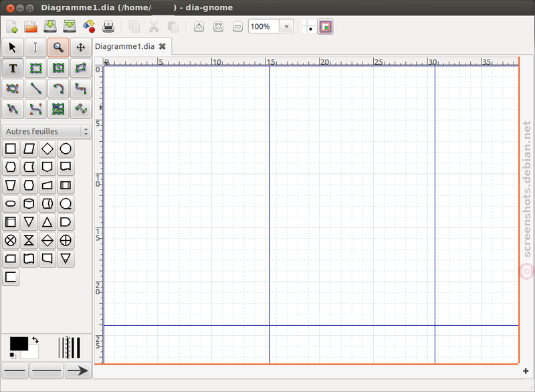Pick the parallelogram input/output shape
The height and width of the screenshot is (392, 535).
29,149
